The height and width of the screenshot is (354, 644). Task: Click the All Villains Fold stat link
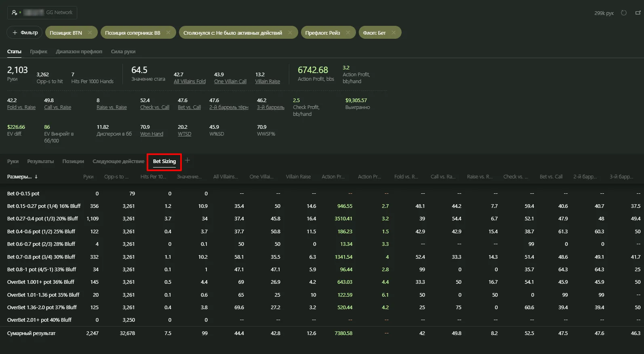189,82
